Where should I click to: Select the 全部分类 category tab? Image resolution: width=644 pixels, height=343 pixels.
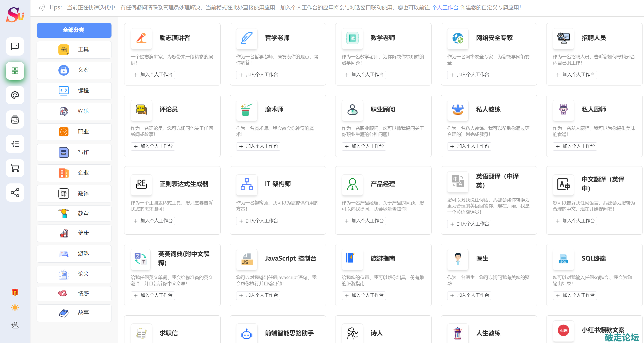click(74, 30)
